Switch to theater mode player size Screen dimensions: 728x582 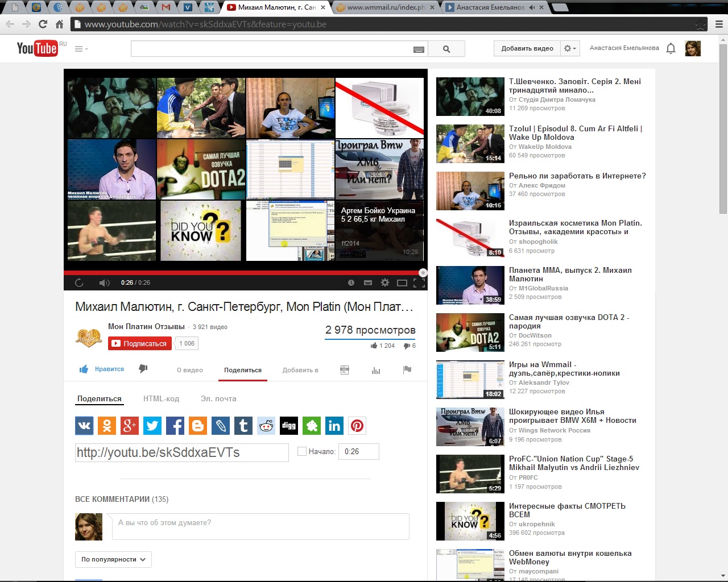(x=402, y=282)
